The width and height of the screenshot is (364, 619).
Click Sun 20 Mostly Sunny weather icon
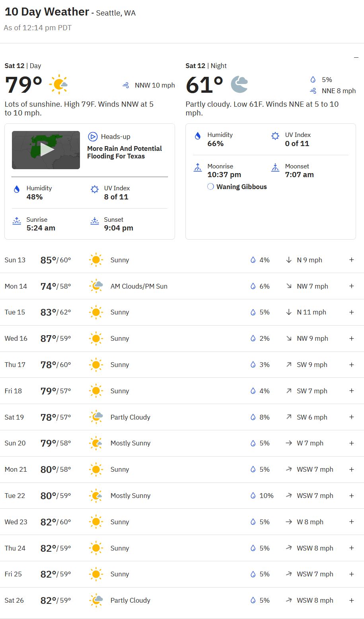tap(96, 443)
